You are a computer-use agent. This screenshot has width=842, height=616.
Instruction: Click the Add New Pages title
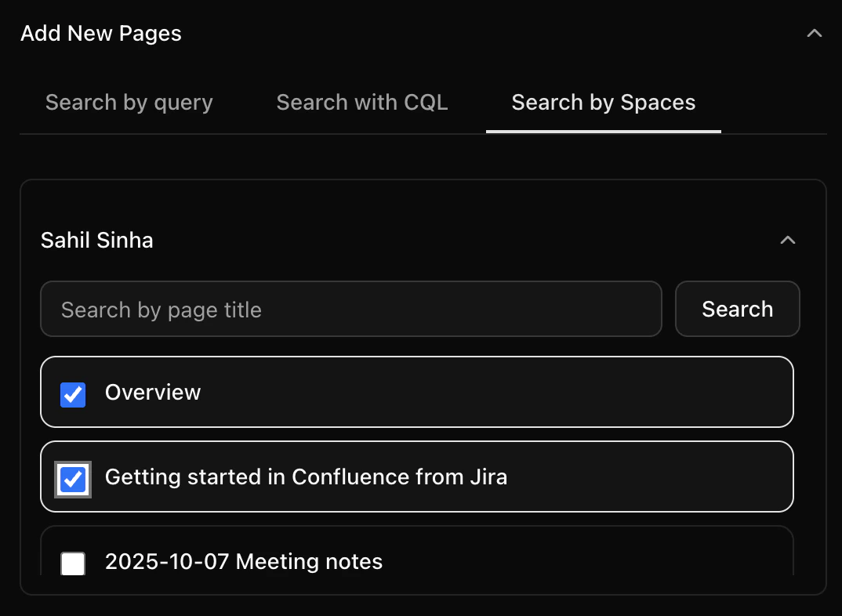pos(101,33)
